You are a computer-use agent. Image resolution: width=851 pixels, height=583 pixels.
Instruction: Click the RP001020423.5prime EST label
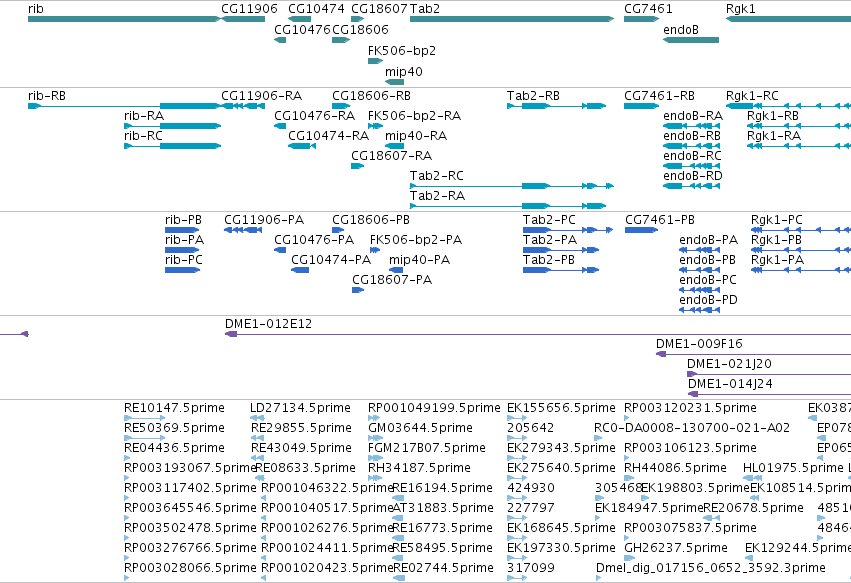(327, 568)
